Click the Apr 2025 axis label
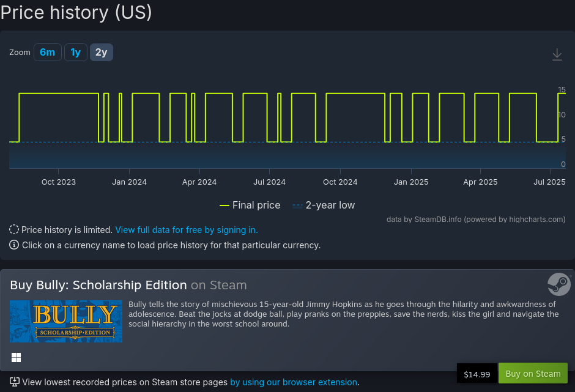The image size is (575, 392). pos(480,182)
